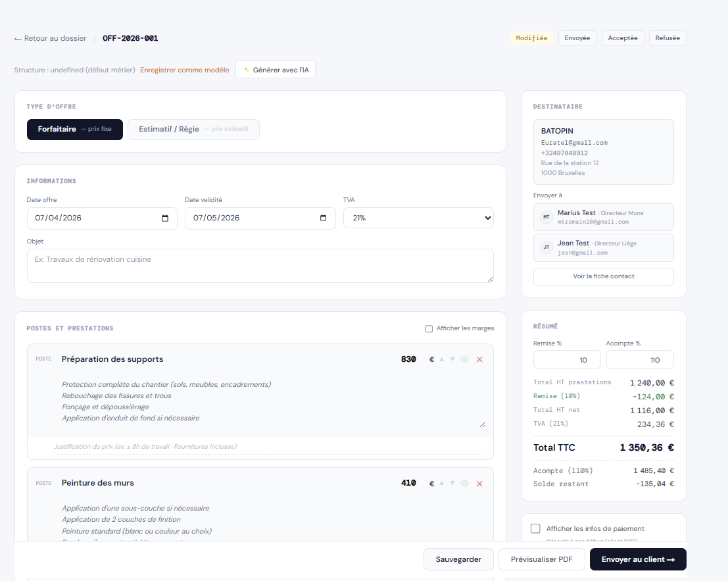This screenshot has width=728, height=581.
Task: Click Euratel@gmail.com email text
Action: click(x=574, y=143)
